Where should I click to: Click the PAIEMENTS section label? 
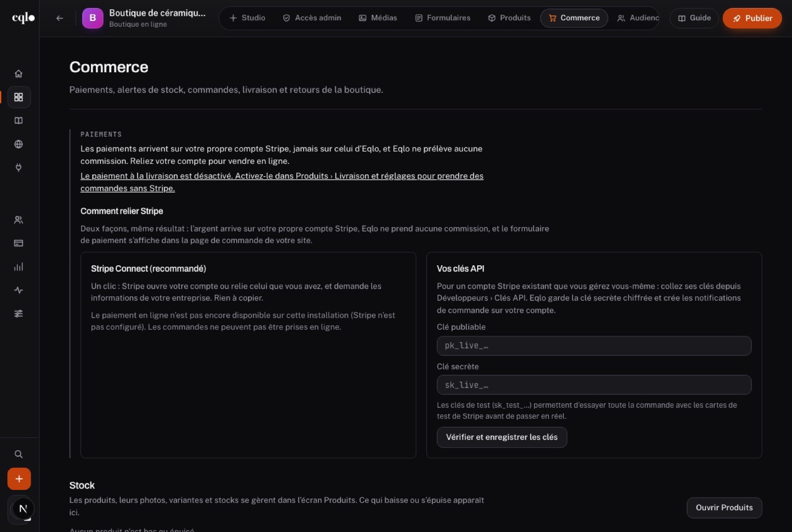coord(101,135)
